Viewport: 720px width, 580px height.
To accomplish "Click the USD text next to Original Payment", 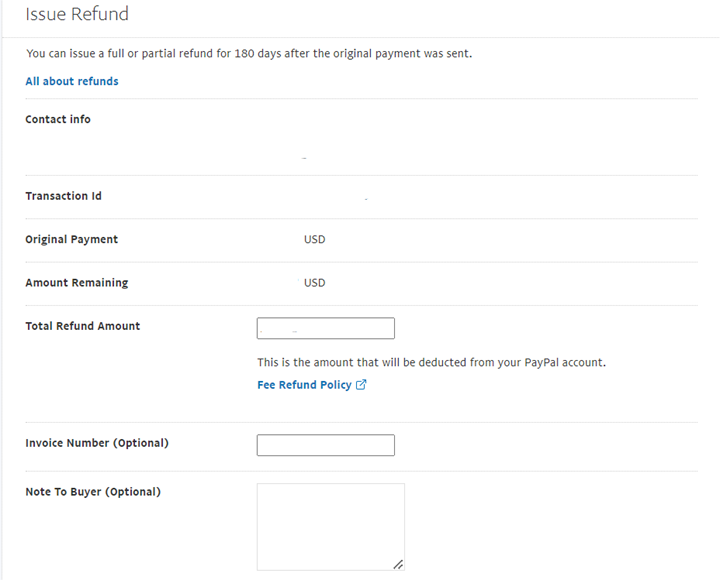I will (315, 239).
